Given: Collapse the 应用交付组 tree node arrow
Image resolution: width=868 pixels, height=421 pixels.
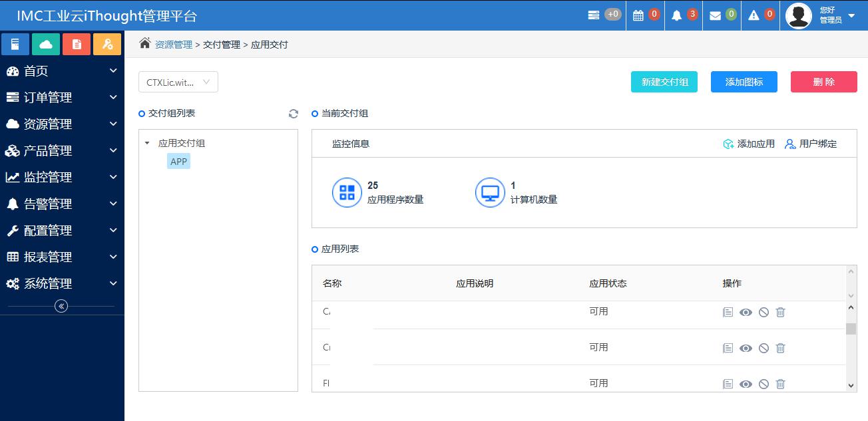Looking at the screenshot, I should coord(147,143).
